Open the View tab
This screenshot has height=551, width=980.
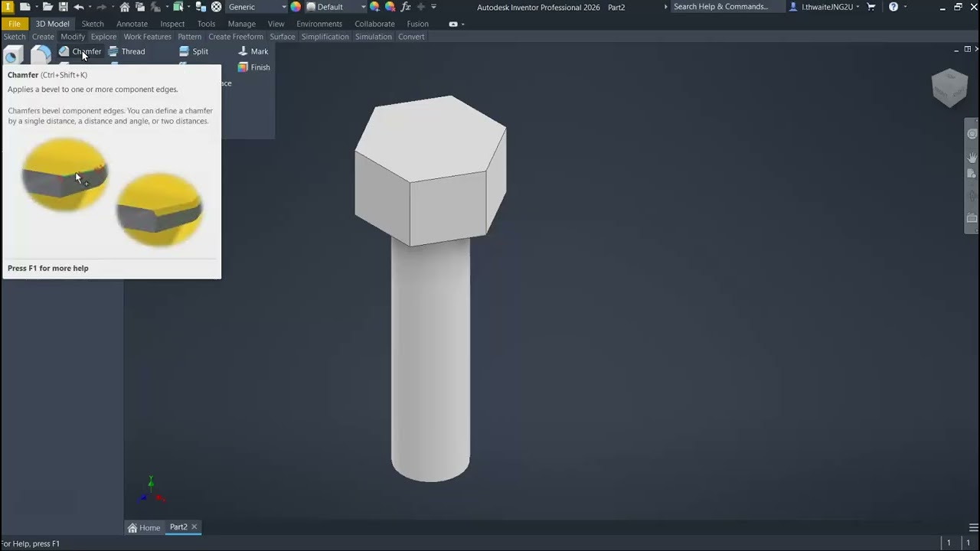coord(276,24)
